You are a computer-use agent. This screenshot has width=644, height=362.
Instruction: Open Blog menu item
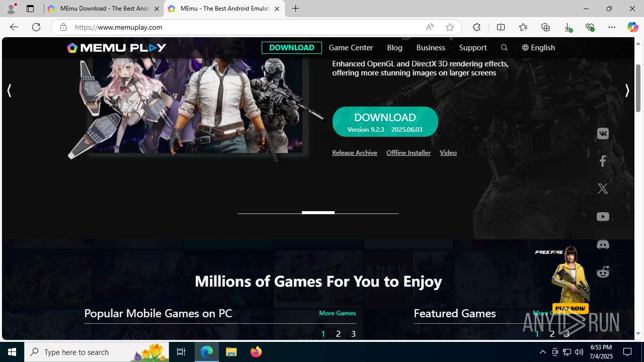(x=394, y=48)
